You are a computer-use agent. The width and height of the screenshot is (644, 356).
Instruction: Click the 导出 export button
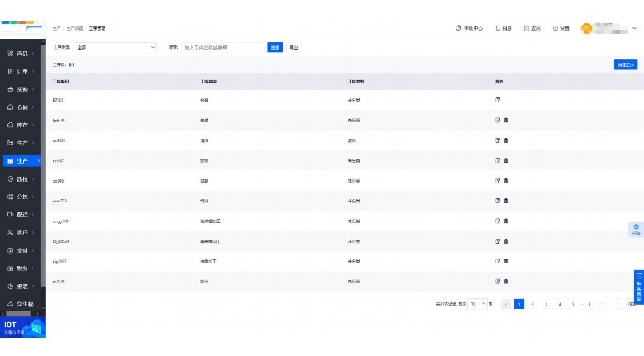click(x=293, y=48)
